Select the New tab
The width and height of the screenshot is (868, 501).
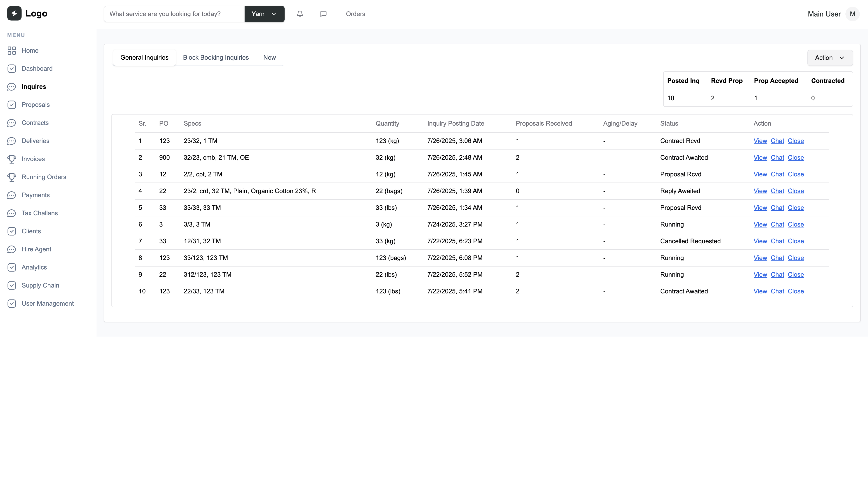[x=269, y=57]
